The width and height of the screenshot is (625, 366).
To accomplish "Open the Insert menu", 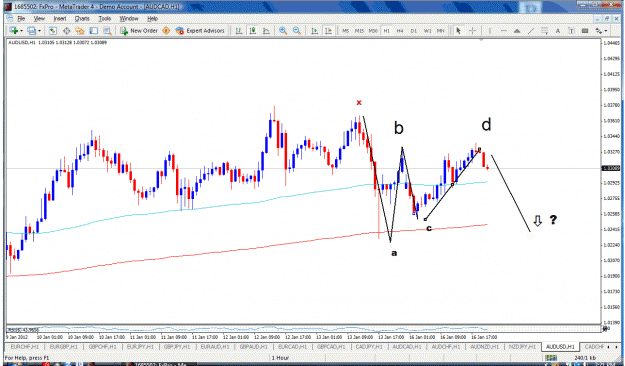I will click(x=60, y=19).
